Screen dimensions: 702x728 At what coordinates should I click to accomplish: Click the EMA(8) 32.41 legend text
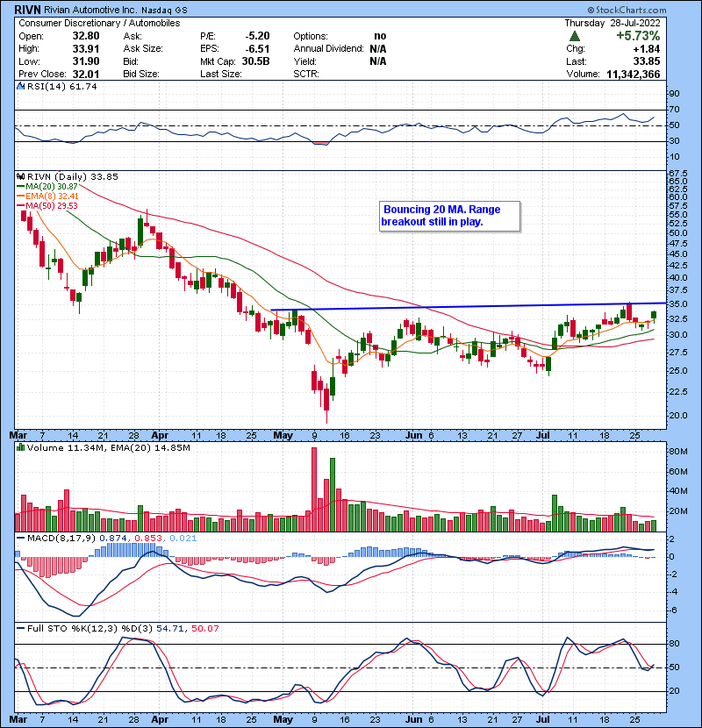click(52, 196)
